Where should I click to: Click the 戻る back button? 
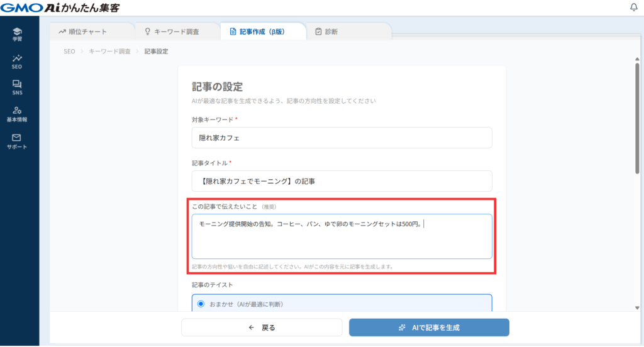point(262,328)
